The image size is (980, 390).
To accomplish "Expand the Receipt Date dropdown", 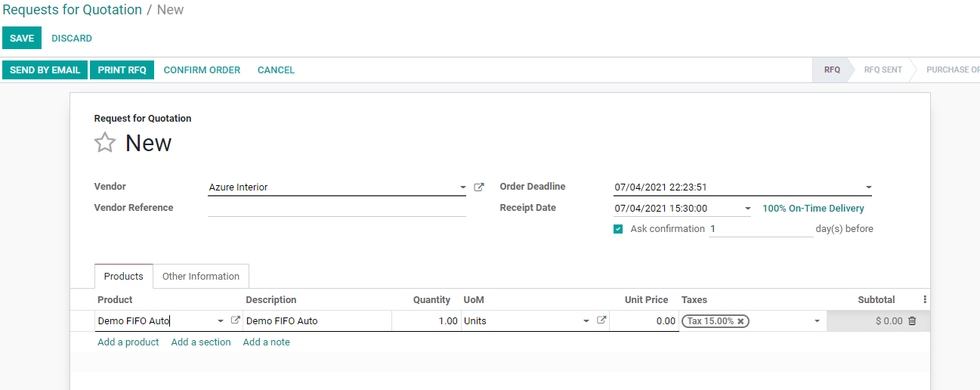I will coord(747,209).
